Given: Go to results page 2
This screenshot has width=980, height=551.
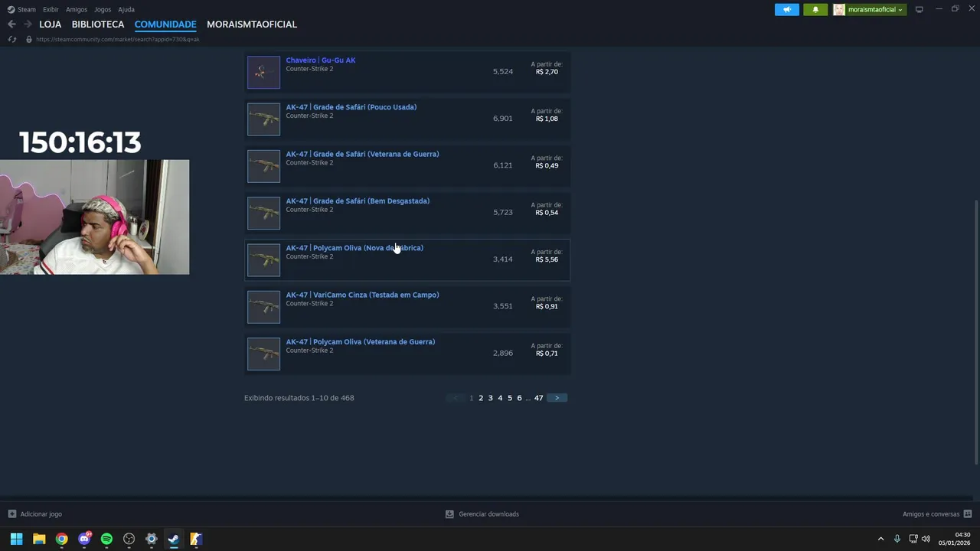Looking at the screenshot, I should [x=481, y=398].
